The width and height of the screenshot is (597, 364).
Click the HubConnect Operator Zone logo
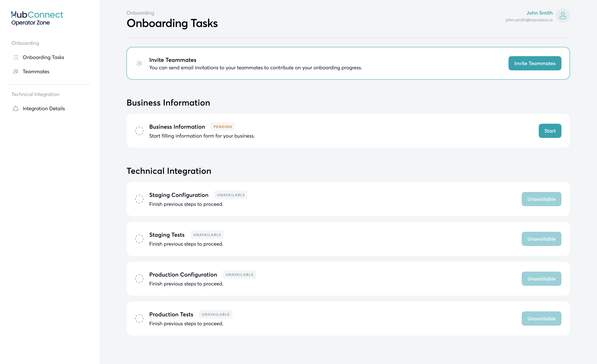pos(37,18)
